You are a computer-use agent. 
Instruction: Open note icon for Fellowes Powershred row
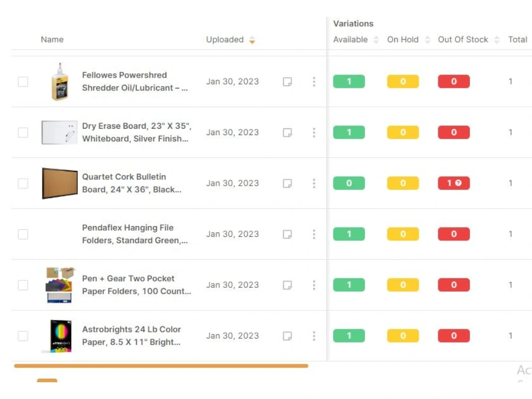point(287,82)
